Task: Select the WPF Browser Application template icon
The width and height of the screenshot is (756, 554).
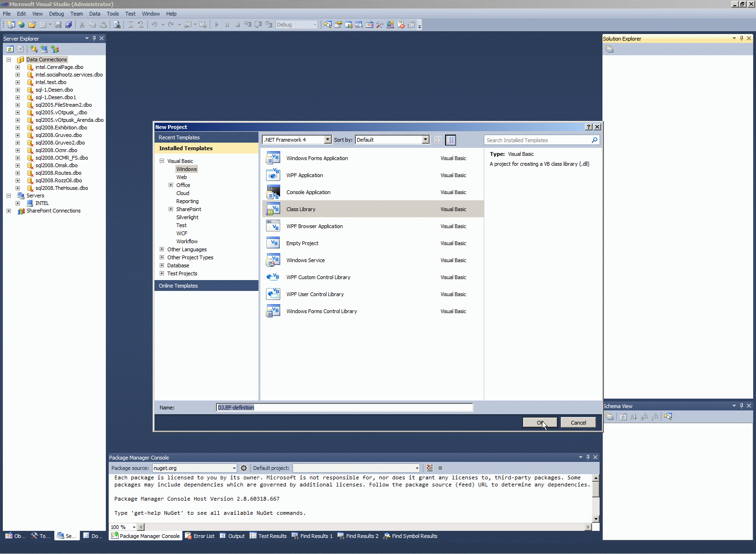Action: pyautogui.click(x=273, y=226)
